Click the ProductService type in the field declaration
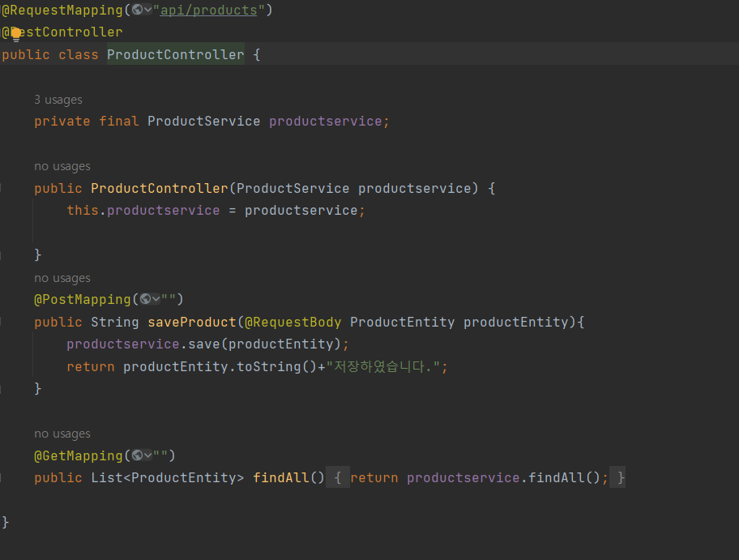This screenshot has height=560, width=739. coord(203,121)
